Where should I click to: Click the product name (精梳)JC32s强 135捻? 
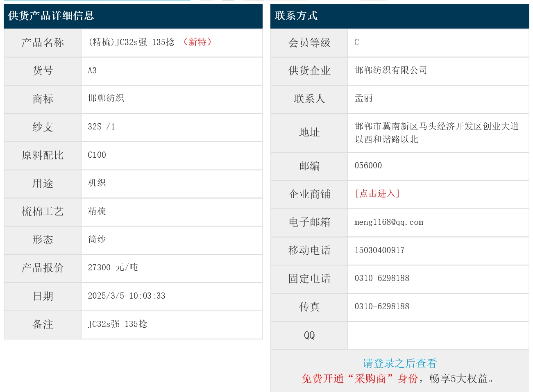(x=131, y=42)
